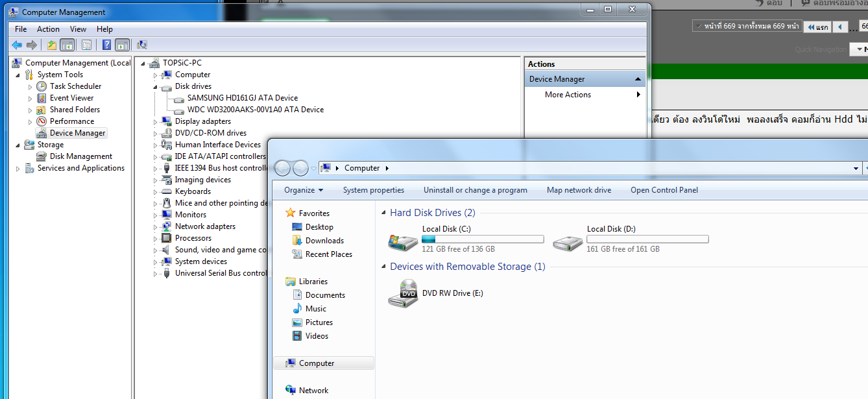Collapse the Disk drives node
Viewport: 868px width, 399px height.
(x=156, y=86)
